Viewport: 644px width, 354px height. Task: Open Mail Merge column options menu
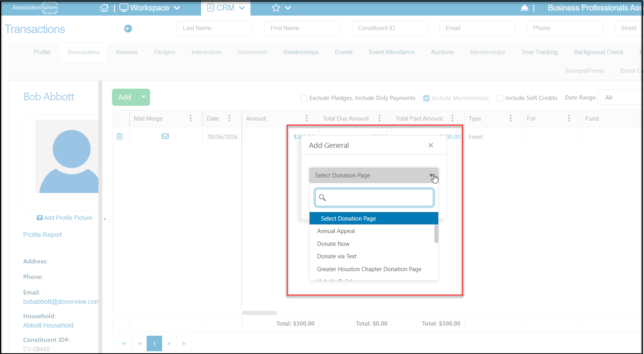191,118
